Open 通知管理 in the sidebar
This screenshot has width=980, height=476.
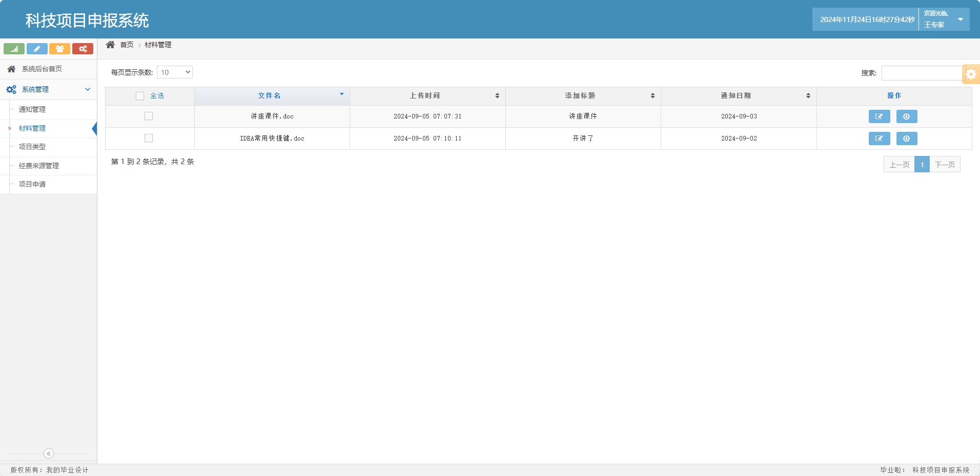click(x=32, y=109)
